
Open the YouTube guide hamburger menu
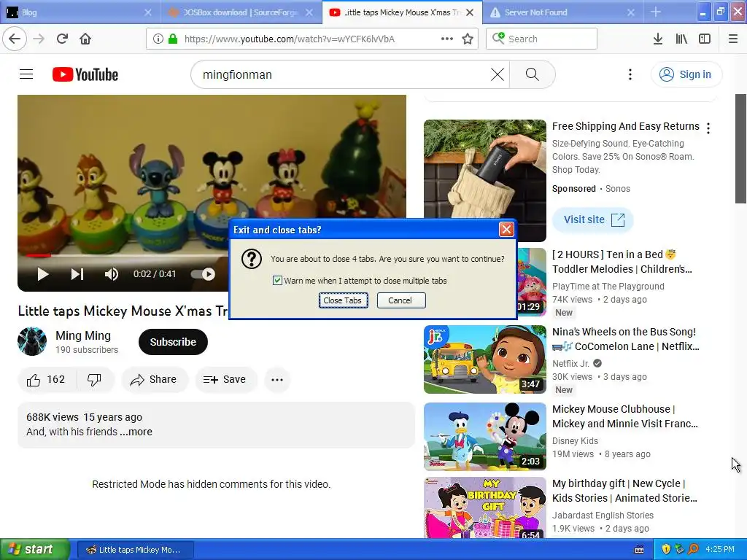26,74
